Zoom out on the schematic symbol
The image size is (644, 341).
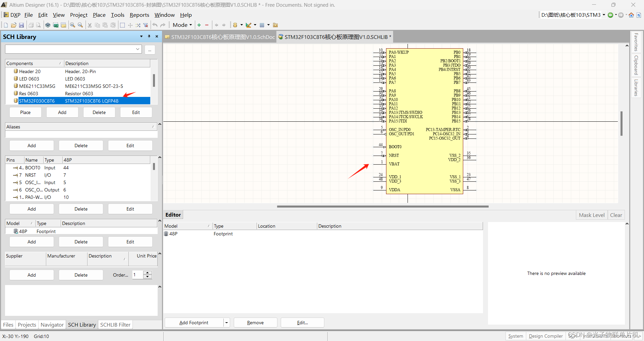point(80,25)
